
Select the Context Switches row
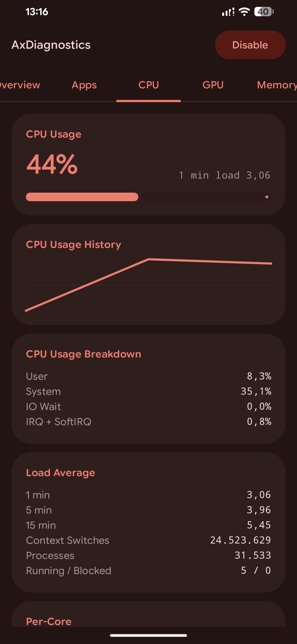(148, 540)
